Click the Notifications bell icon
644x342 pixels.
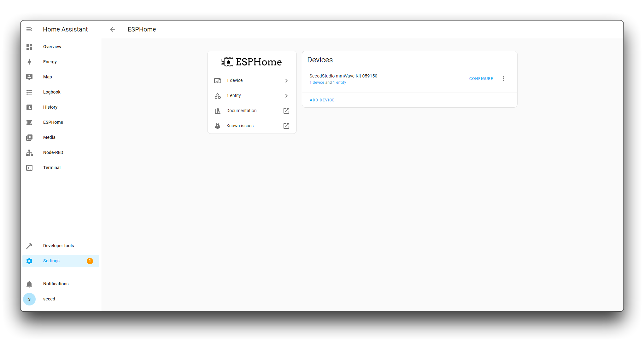(30, 284)
